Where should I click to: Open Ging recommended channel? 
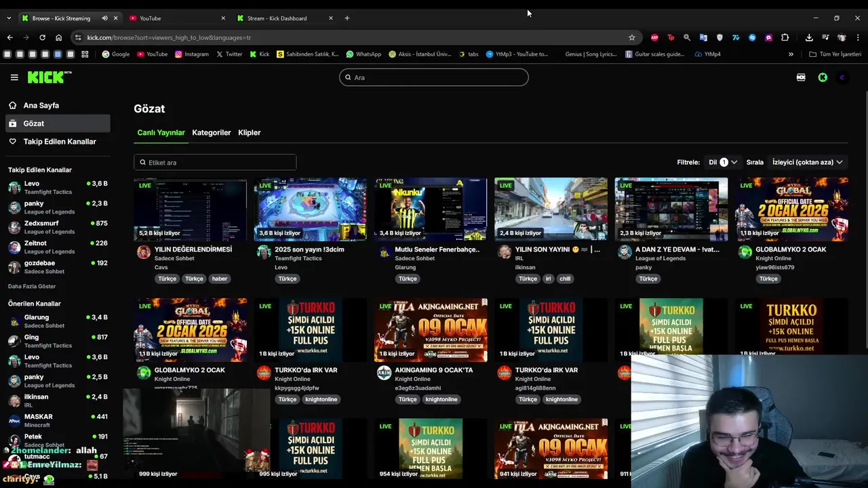(x=58, y=341)
